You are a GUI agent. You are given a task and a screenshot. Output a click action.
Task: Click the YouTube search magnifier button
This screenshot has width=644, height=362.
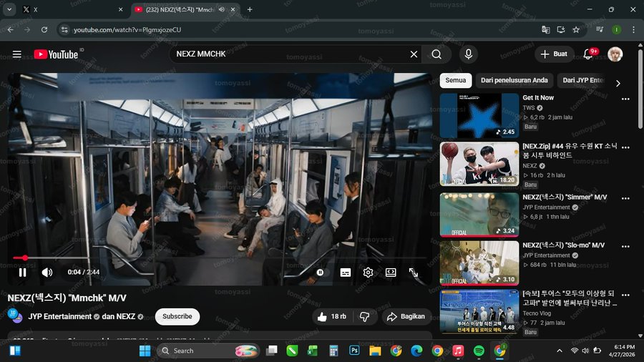coord(436,54)
